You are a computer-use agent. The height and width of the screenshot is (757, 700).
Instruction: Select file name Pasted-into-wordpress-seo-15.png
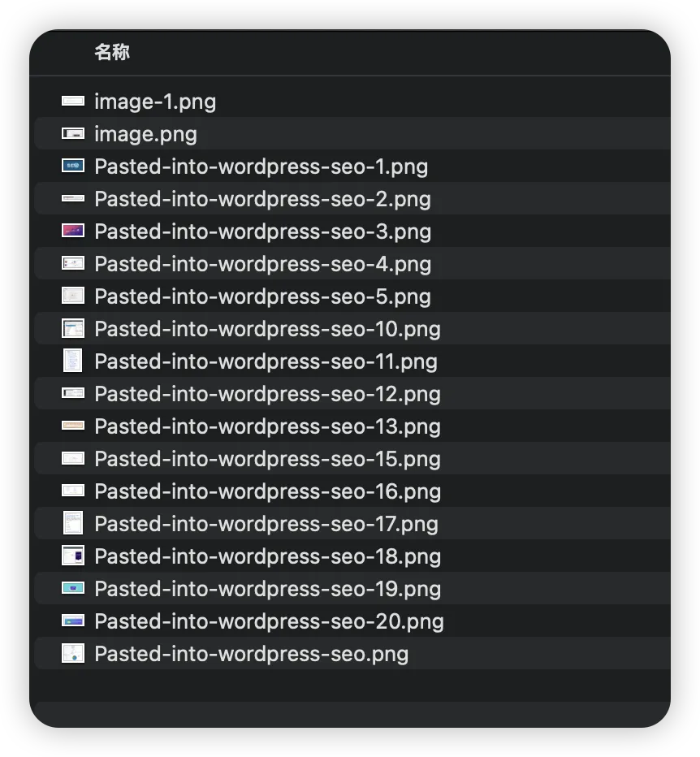tap(267, 459)
